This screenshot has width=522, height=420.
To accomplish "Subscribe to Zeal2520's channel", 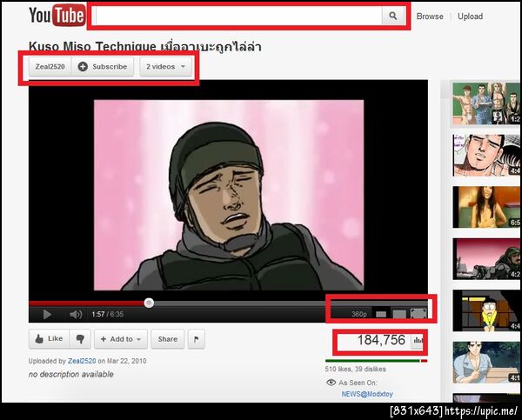I will coord(103,67).
